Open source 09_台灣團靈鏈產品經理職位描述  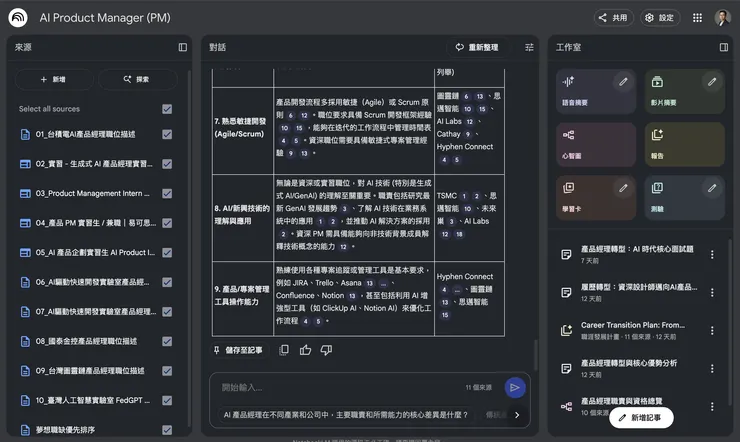point(90,371)
